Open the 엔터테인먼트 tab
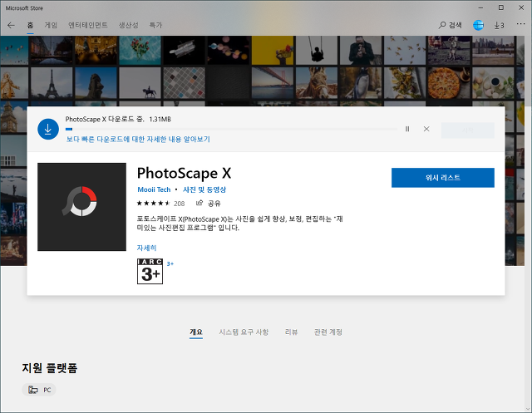The image size is (532, 413). [x=88, y=25]
